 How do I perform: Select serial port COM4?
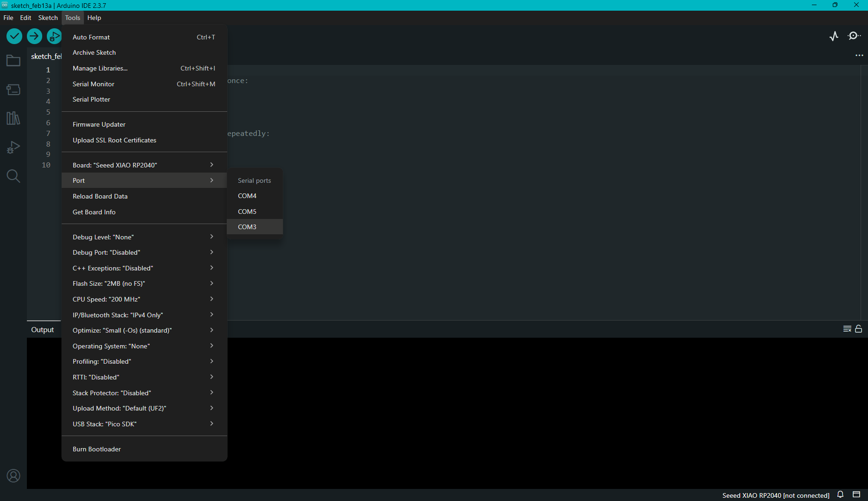(x=255, y=196)
